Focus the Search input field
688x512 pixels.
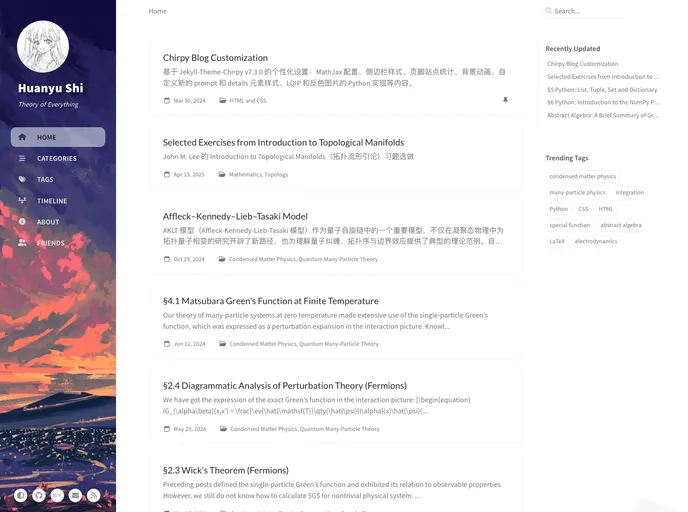click(586, 11)
